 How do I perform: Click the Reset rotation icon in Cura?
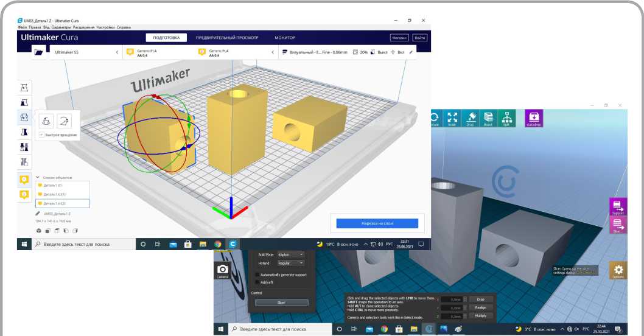46,121
